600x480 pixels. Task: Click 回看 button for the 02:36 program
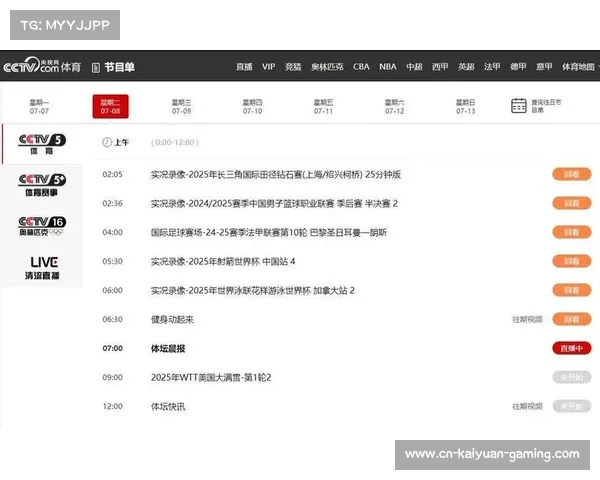point(572,203)
